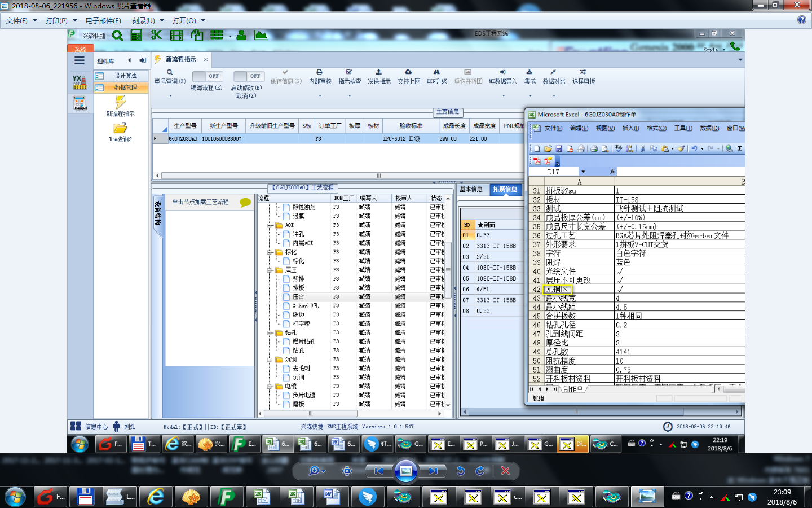Open the Windows Start button
Image resolution: width=812 pixels, height=508 pixels.
coord(15,497)
